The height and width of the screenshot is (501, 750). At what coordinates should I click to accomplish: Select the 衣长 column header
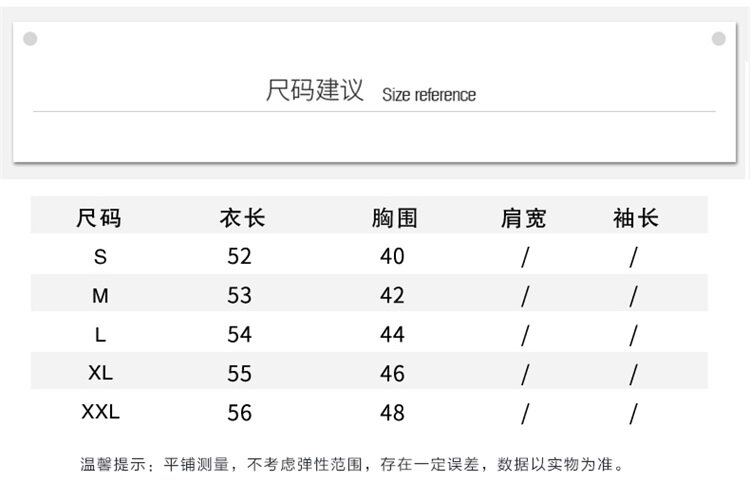pos(241,217)
